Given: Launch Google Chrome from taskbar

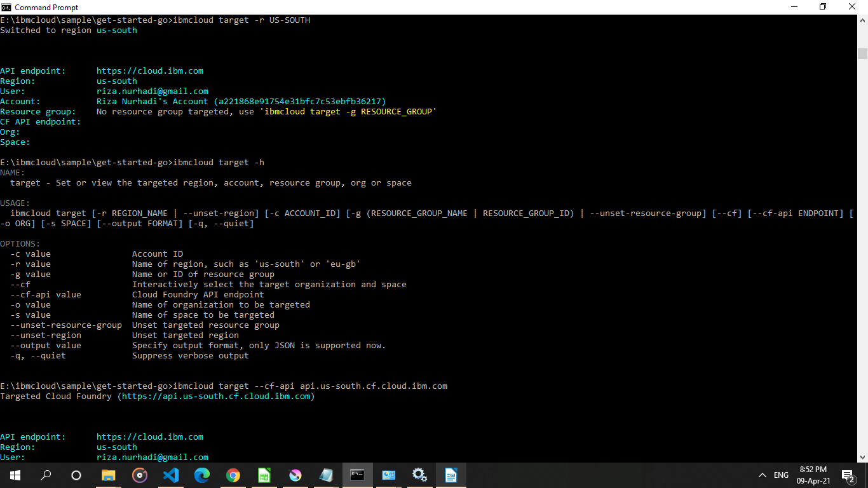Looking at the screenshot, I should 233,475.
